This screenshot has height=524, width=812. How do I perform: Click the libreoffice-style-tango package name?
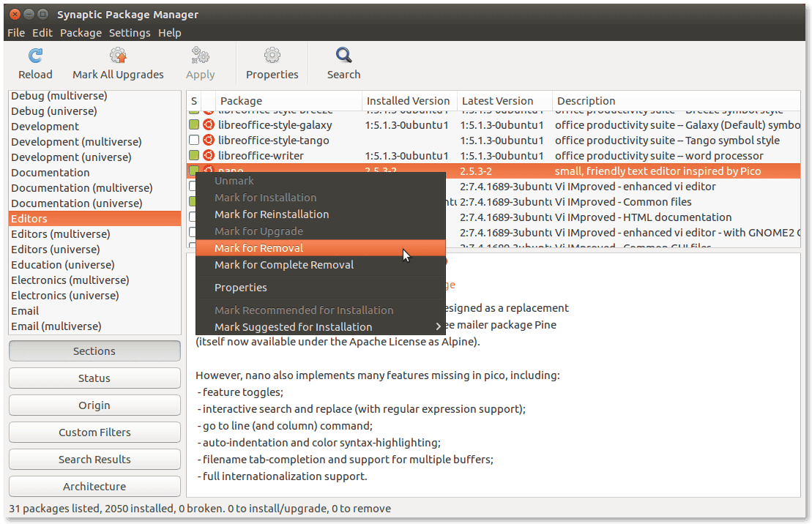(x=273, y=141)
